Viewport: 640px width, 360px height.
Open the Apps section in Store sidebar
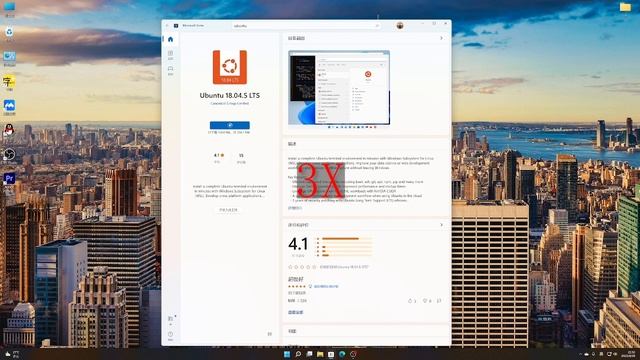coord(170,55)
